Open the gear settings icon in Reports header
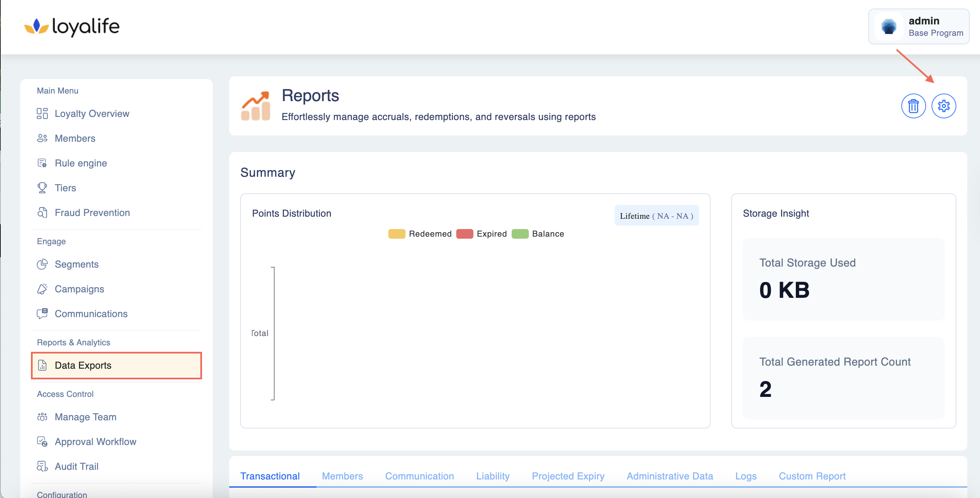This screenshot has height=498, width=980. pyautogui.click(x=944, y=106)
